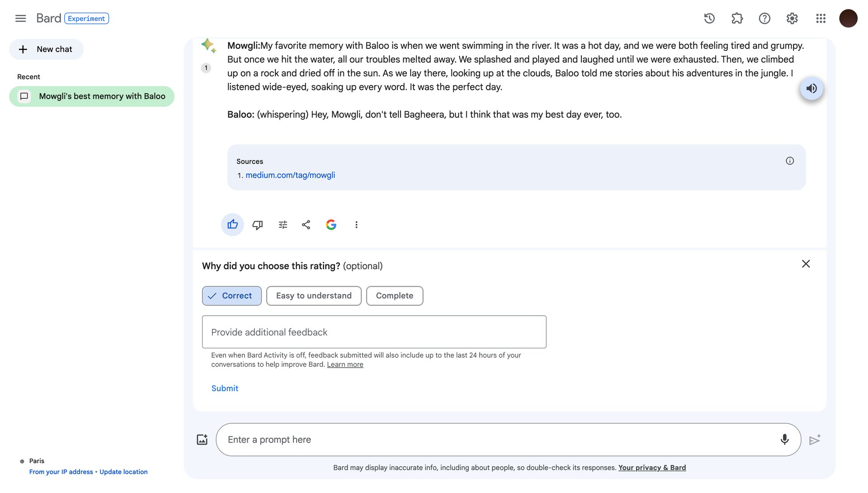Submit the feedback rating
Image resolution: width=868 pixels, height=493 pixels.
[x=225, y=389]
